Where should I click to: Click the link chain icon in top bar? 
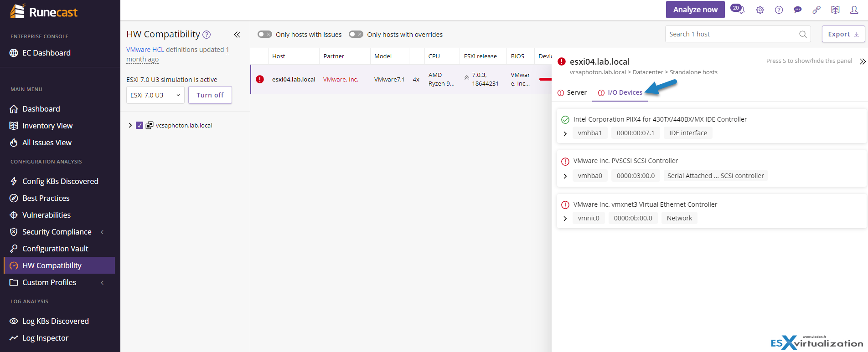point(816,10)
